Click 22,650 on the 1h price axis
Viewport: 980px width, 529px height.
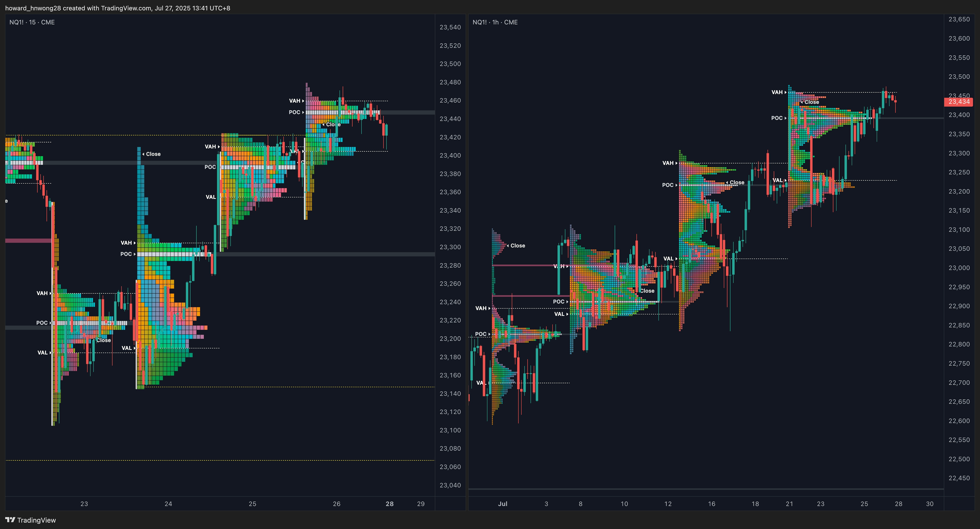(959, 402)
